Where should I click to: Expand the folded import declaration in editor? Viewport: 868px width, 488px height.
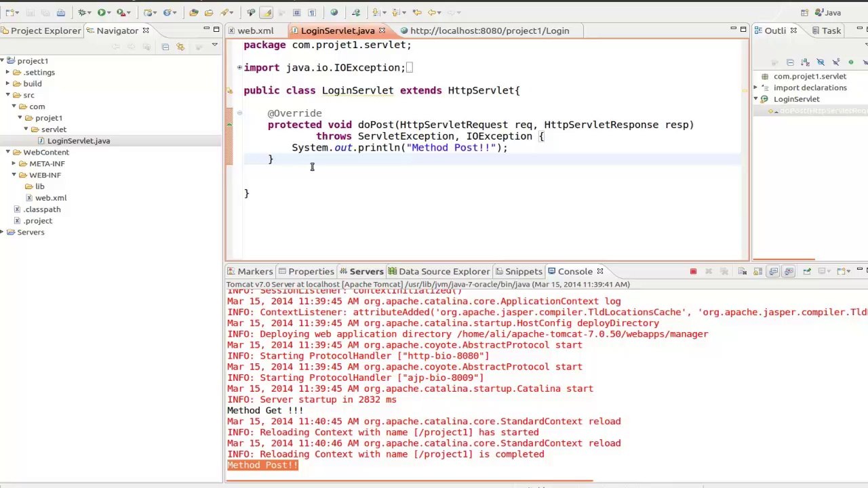pyautogui.click(x=239, y=67)
